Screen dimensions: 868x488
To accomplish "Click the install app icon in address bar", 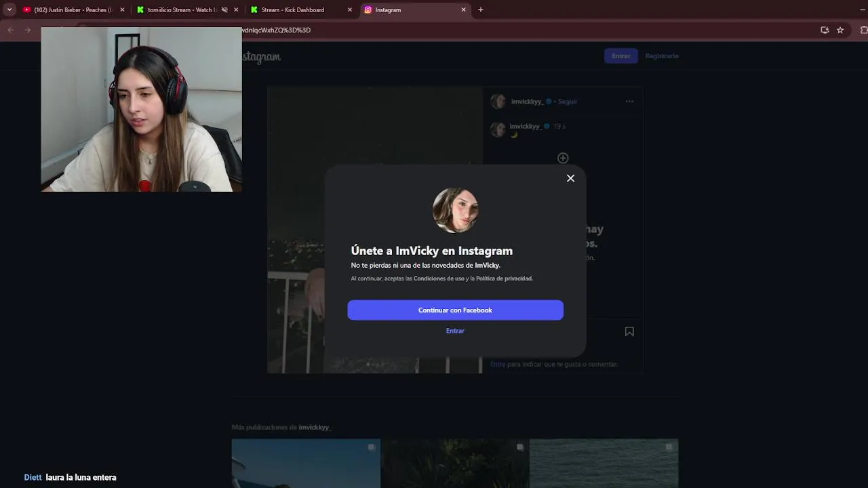I will click(825, 30).
